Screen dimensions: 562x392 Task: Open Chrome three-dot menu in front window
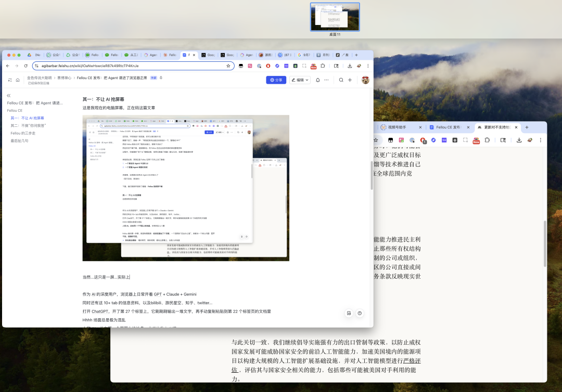[368, 66]
